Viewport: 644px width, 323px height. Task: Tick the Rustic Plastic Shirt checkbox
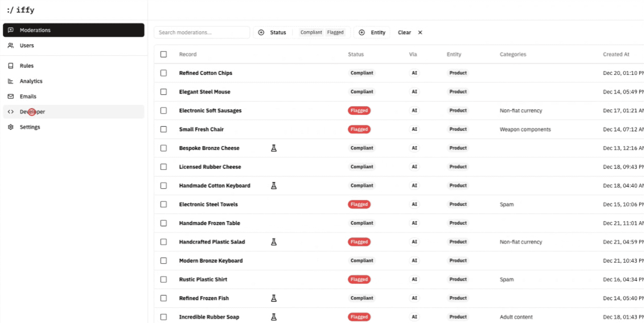click(x=164, y=280)
